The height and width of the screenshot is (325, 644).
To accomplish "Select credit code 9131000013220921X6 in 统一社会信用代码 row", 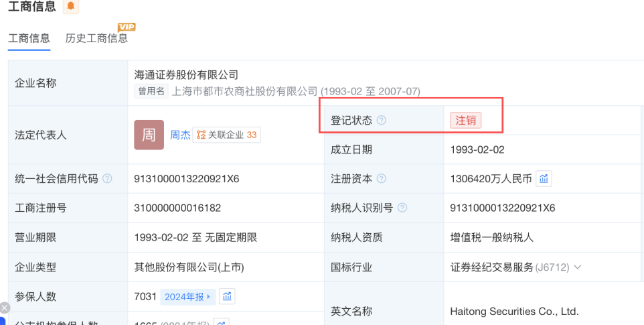I will [x=187, y=179].
